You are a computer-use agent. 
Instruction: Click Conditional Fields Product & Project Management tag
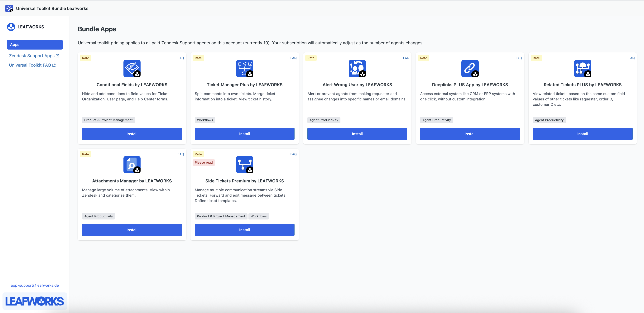click(x=108, y=120)
